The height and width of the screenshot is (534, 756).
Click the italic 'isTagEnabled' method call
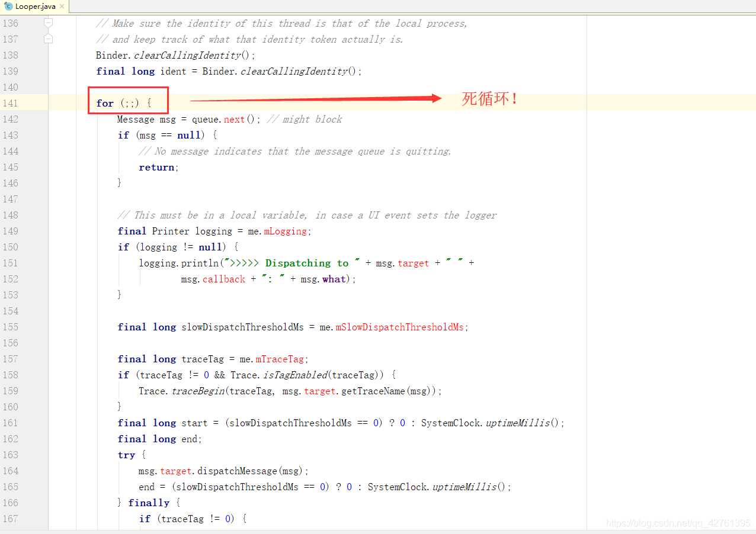(294, 375)
